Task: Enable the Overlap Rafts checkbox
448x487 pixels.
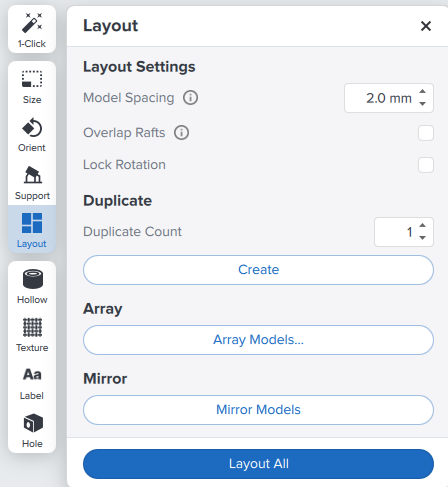Action: 426,133
